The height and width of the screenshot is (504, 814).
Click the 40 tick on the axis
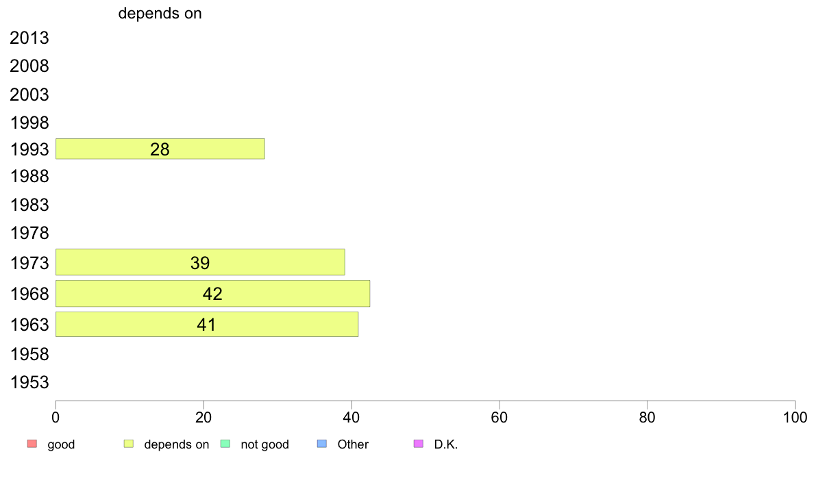[x=351, y=417]
